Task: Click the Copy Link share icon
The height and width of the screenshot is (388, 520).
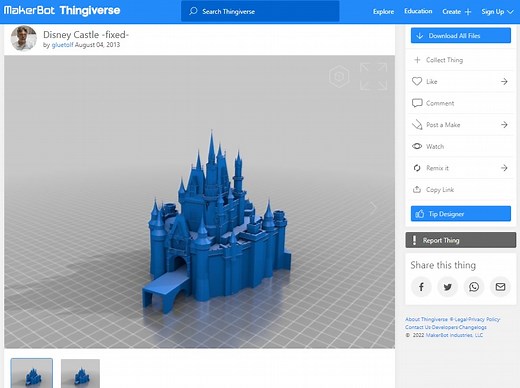Action: (x=417, y=189)
